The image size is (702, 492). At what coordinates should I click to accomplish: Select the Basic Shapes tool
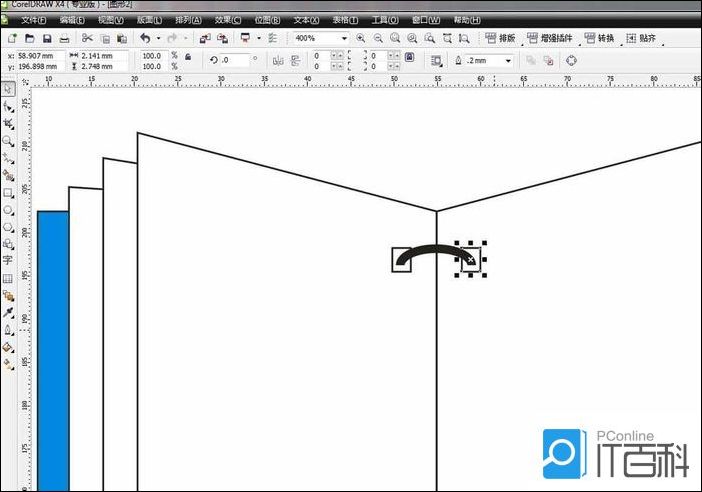pyautogui.click(x=8, y=244)
